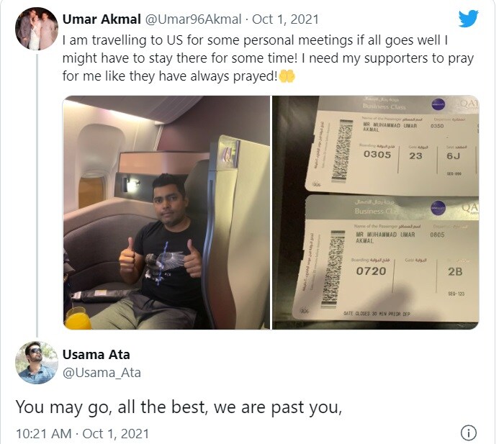Open the @Umar96Akmal handle link
Screen dimensions: 504x444
coord(194,19)
